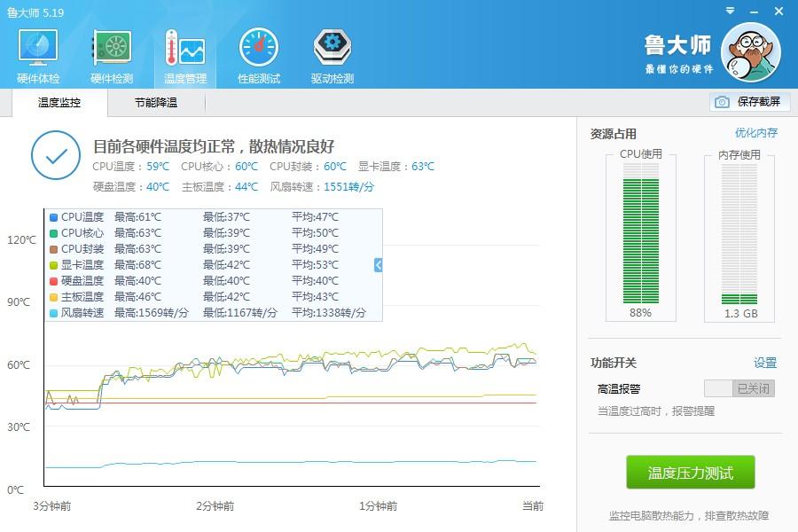Image resolution: width=798 pixels, height=532 pixels.
Task: Toggle the 显卡温度 green legend marker
Action: pos(54,265)
